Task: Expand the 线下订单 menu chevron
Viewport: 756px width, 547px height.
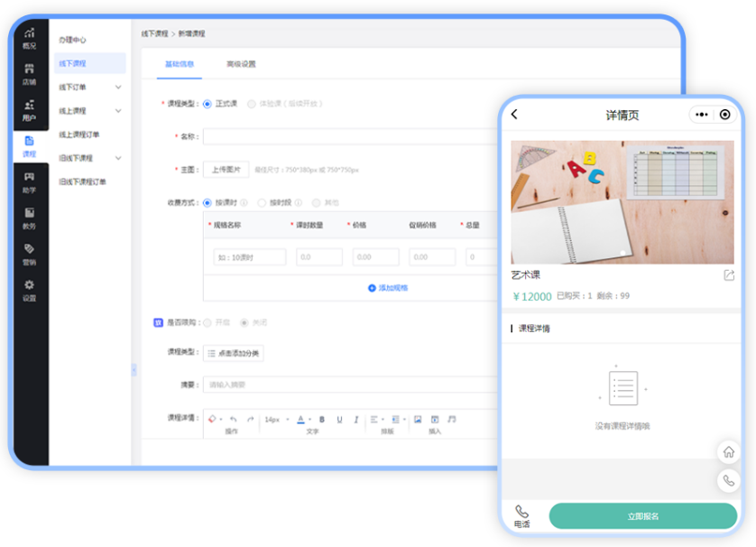Action: click(118, 87)
